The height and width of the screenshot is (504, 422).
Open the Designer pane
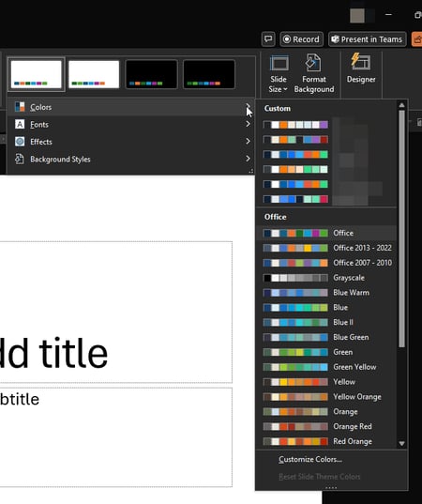[361, 69]
